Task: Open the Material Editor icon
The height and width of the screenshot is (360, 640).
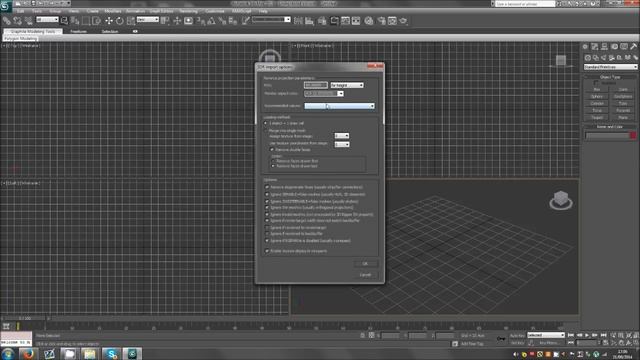Action: [x=369, y=20]
